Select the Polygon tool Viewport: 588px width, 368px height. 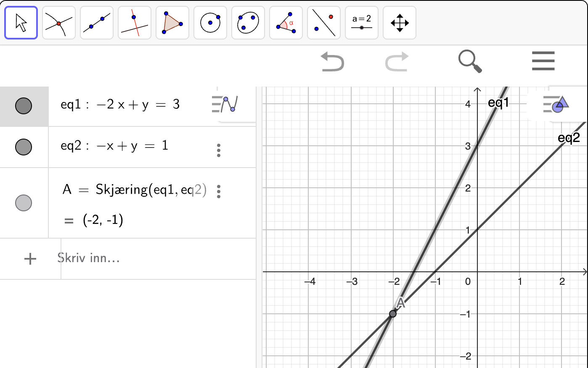172,23
